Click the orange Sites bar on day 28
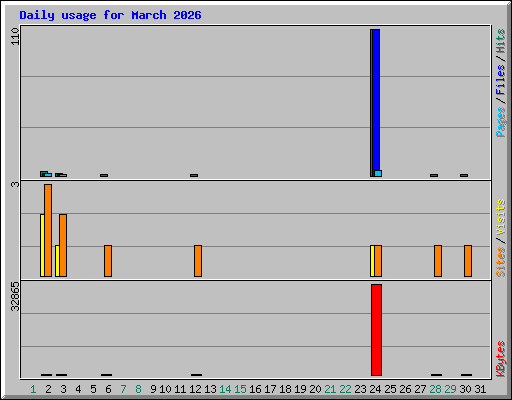Screen dimensions: 512x400 438,261
